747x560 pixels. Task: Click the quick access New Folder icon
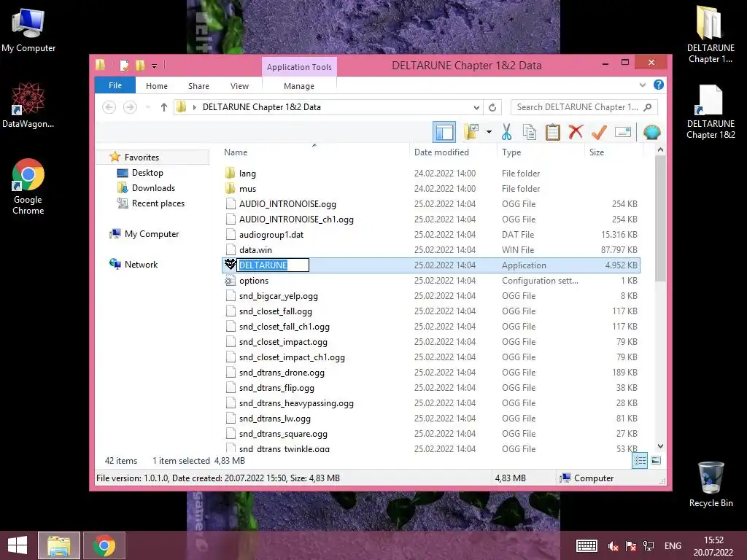139,65
